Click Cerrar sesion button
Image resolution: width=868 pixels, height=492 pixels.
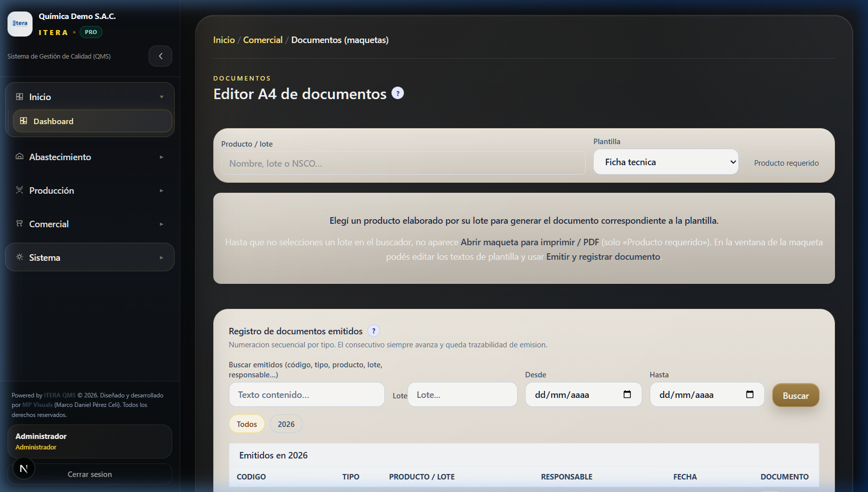[x=90, y=474]
